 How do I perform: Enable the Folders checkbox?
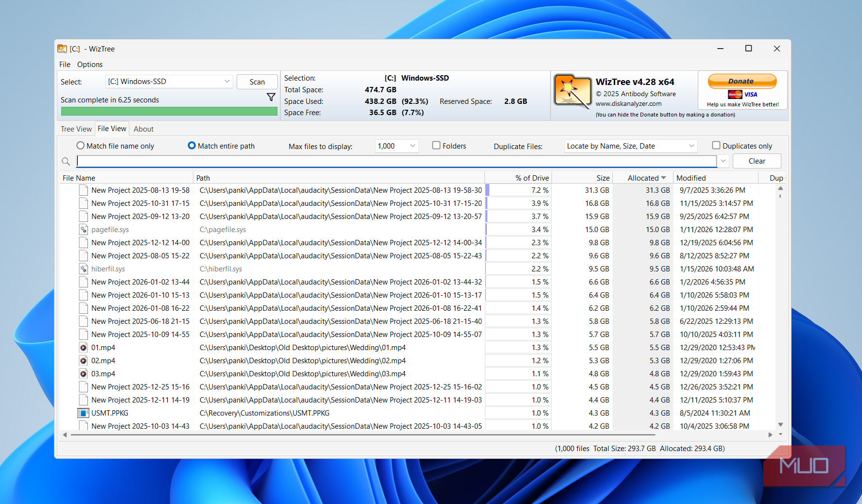(436, 145)
